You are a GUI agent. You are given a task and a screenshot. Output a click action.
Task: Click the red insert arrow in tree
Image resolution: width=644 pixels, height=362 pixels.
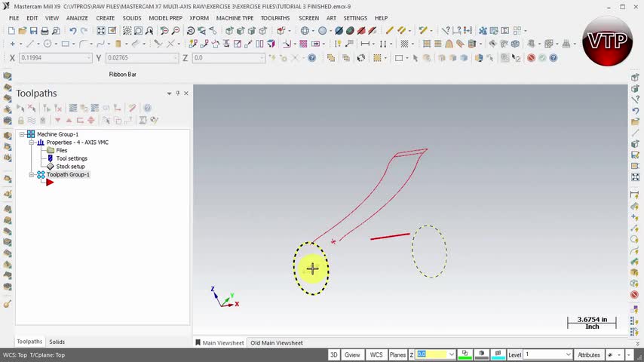click(x=50, y=183)
